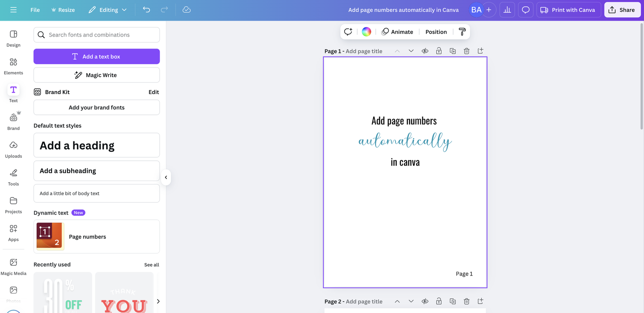Image resolution: width=644 pixels, height=313 pixels.
Task: Expand more Recently used templates with the arrow
Action: (158, 301)
